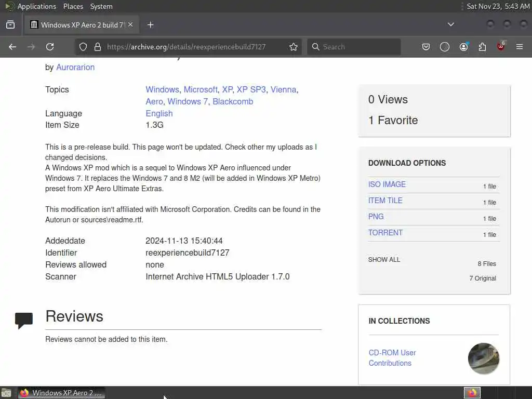532x399 pixels.
Task: Click the 0 Views count
Action: (x=388, y=99)
